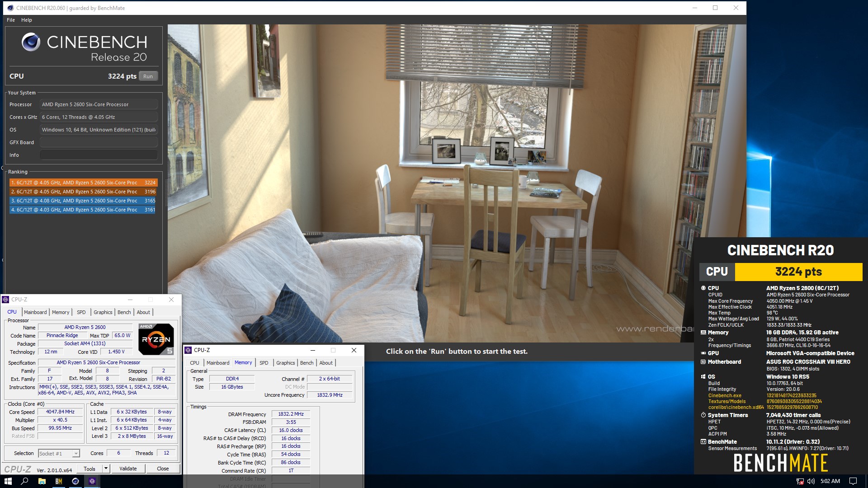This screenshot has height=488, width=868.
Task: Open the notification center icon
Action: pyautogui.click(x=853, y=481)
